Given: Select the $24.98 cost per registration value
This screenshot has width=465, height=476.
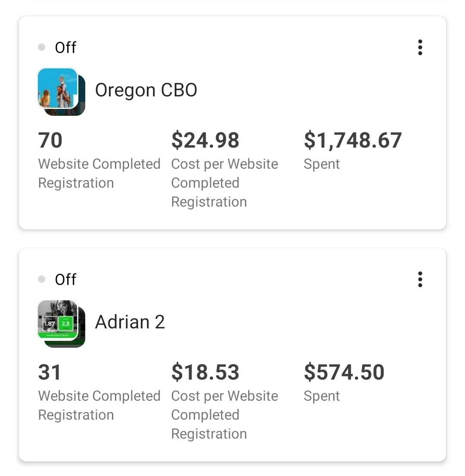Looking at the screenshot, I should 205,140.
